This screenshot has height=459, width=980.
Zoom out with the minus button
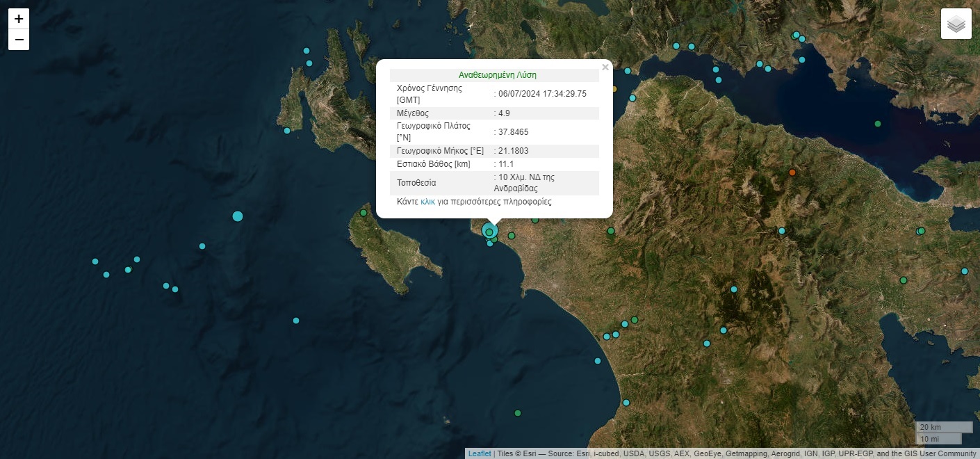point(19,40)
